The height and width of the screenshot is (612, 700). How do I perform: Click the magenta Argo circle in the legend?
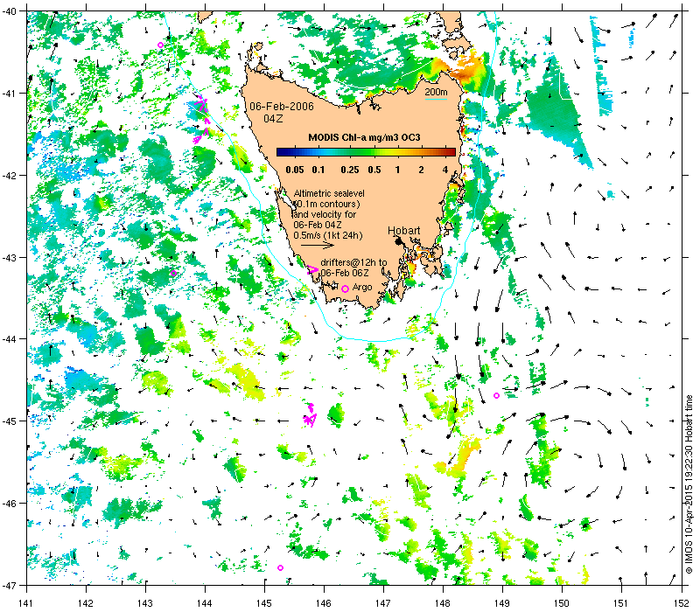pyautogui.click(x=345, y=289)
